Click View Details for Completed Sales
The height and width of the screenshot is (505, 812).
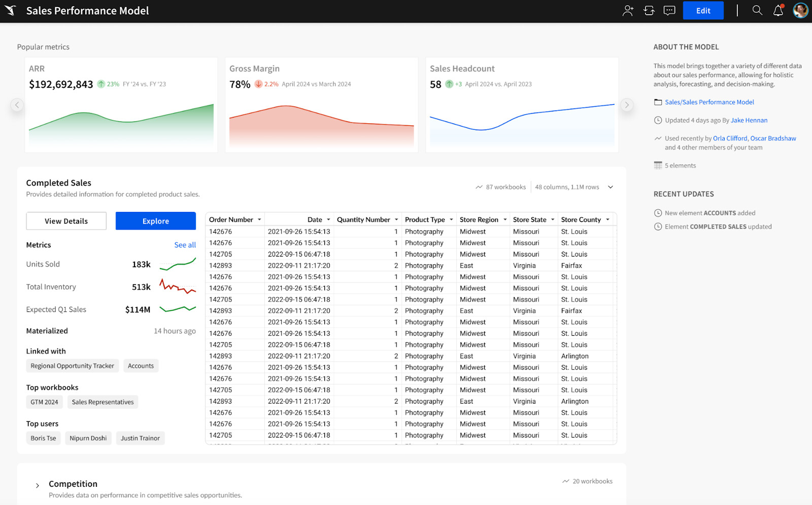tap(66, 221)
